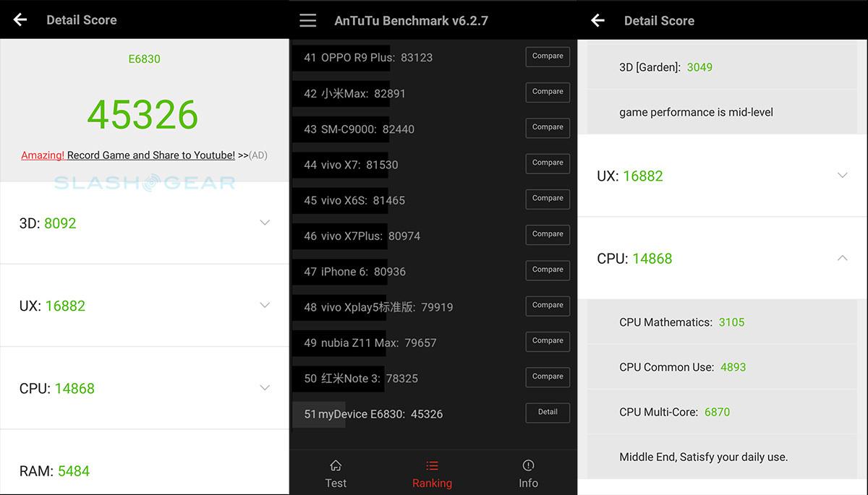
Task: Compare with OPPO R9 Plus
Action: (548, 56)
